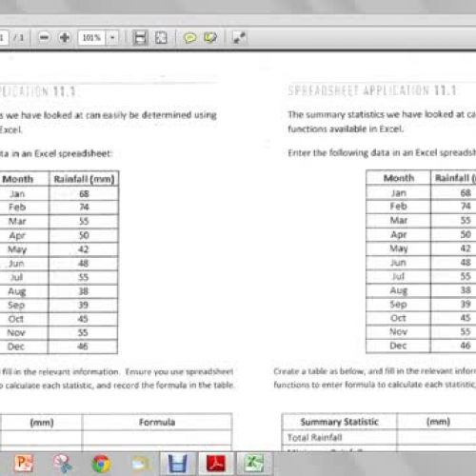The width and height of the screenshot is (476, 476).
Task: Open the zoom percentage dropdown arrow
Action: coord(112,38)
